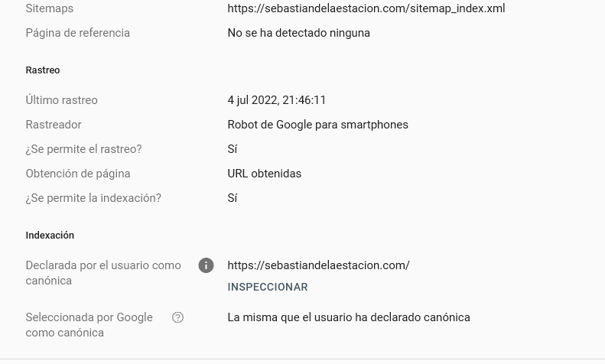Click the Sitemaps label

(x=50, y=8)
